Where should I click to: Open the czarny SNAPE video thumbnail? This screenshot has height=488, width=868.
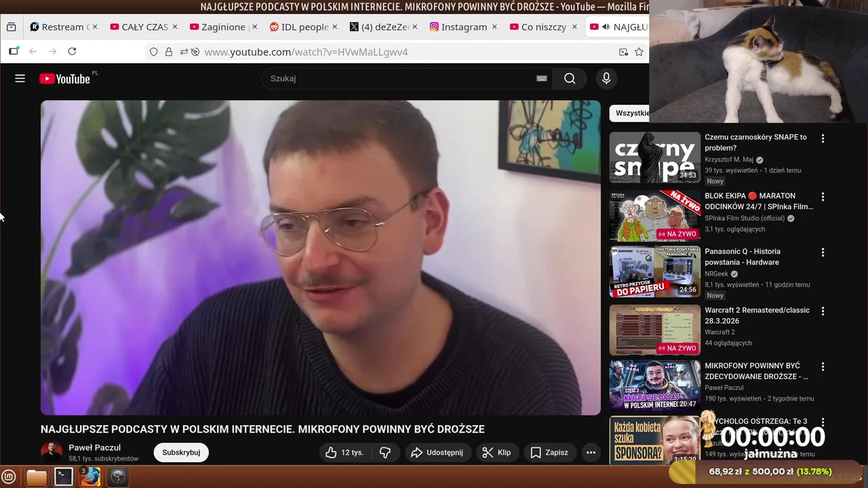pos(654,157)
